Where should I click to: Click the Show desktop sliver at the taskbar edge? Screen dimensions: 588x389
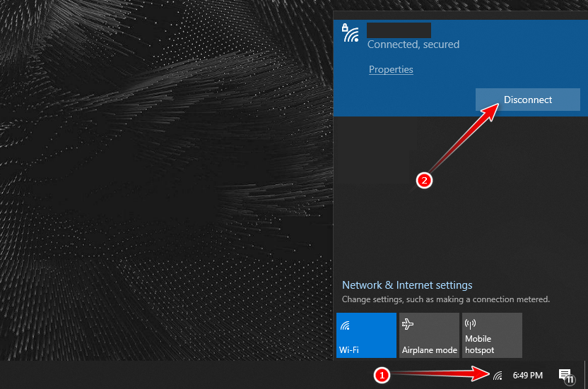pos(585,375)
